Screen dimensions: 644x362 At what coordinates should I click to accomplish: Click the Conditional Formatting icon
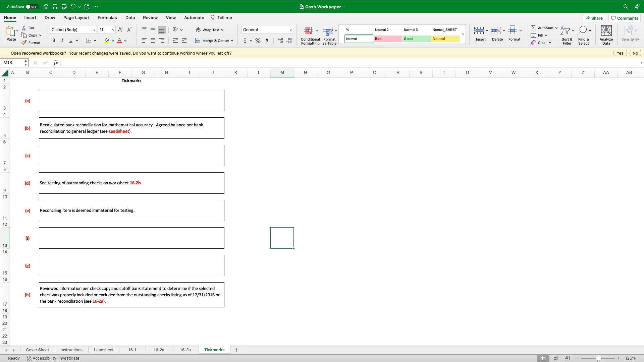[309, 31]
